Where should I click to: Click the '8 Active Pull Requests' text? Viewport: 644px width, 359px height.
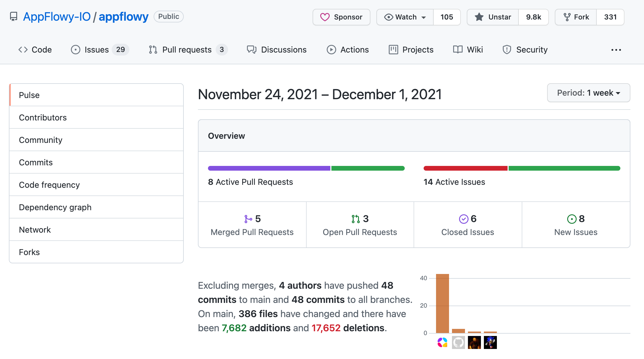click(251, 182)
